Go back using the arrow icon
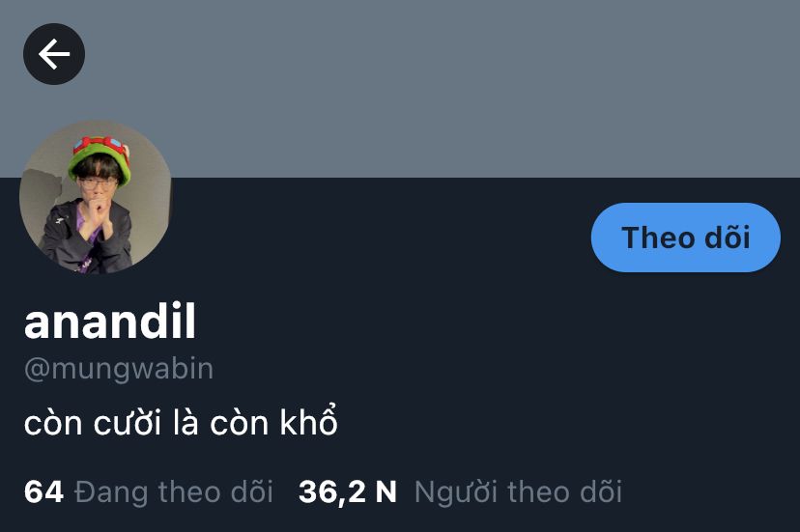 pyautogui.click(x=54, y=54)
